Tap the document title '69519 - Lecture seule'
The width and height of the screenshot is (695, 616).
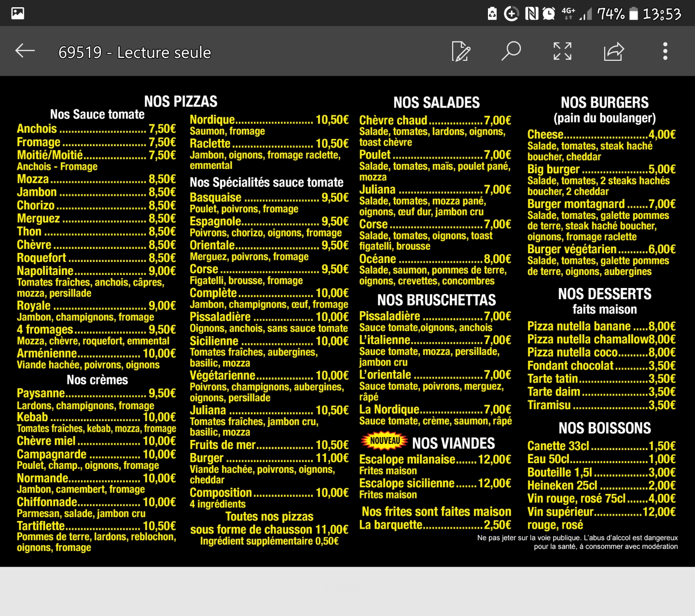pos(135,52)
